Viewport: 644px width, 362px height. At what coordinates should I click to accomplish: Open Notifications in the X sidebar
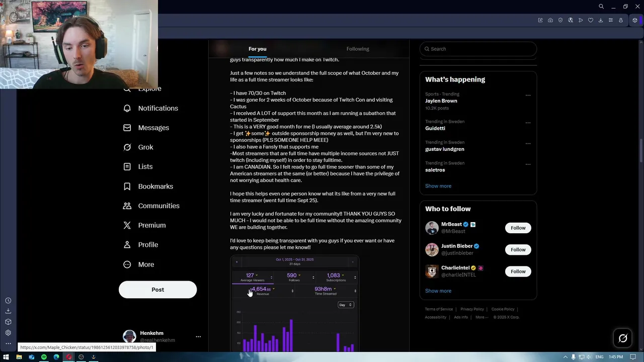pyautogui.click(x=151, y=108)
